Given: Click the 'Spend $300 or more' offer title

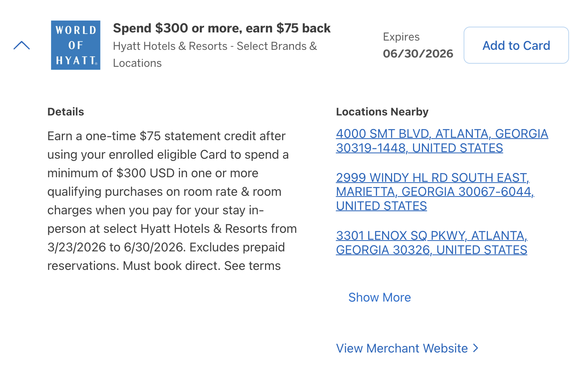Looking at the screenshot, I should pos(221,28).
